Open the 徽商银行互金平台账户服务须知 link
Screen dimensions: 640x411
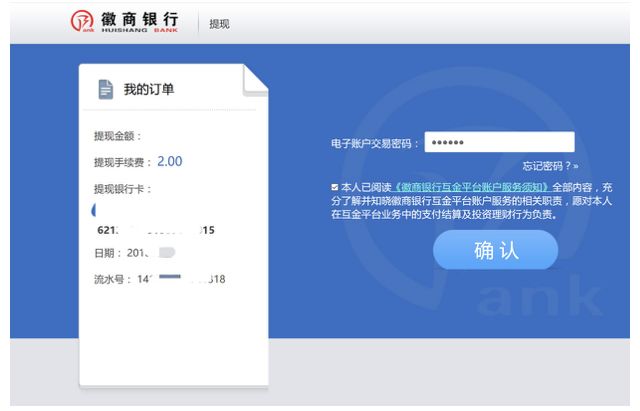pos(471,187)
